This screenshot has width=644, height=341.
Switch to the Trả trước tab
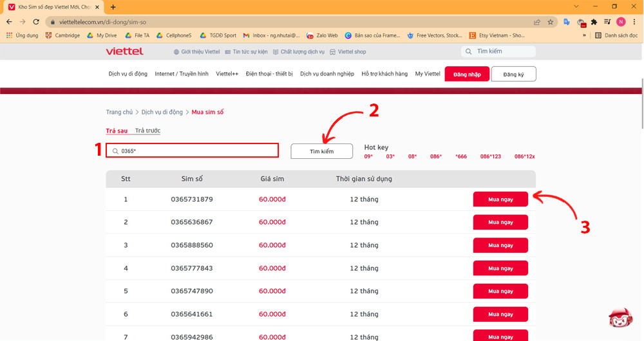(147, 131)
